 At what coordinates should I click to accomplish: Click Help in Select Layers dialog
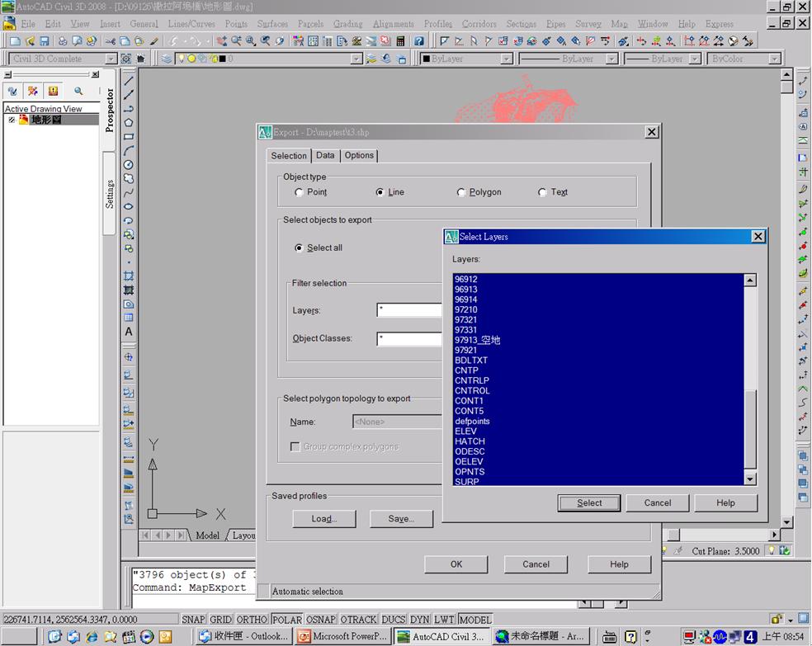(x=725, y=502)
